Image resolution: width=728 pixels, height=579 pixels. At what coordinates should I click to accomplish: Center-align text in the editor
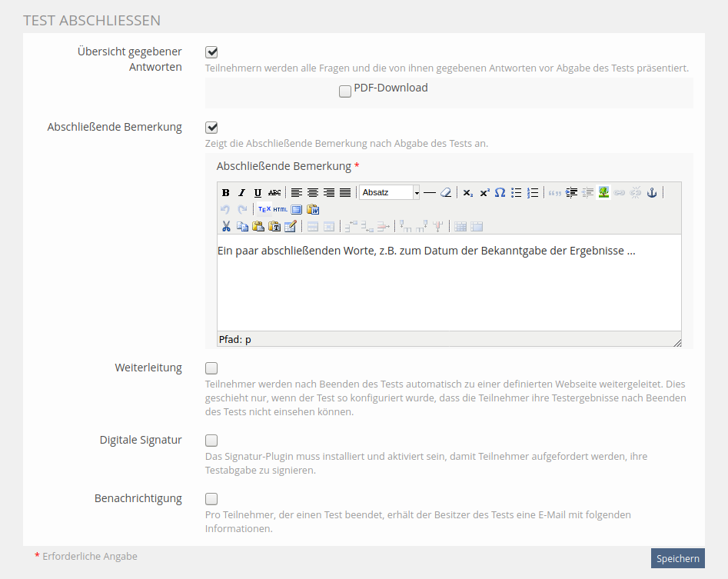(313, 193)
